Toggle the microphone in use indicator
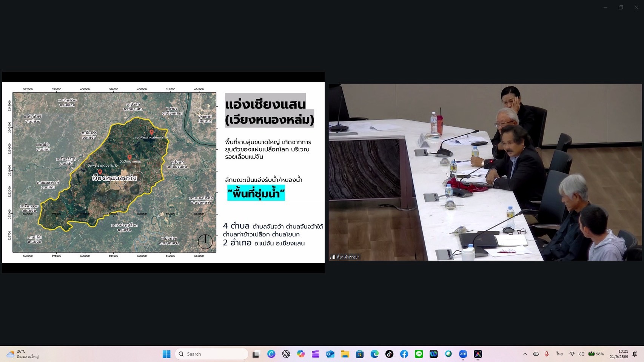Viewport: 644px width, 362px height. pos(547,354)
